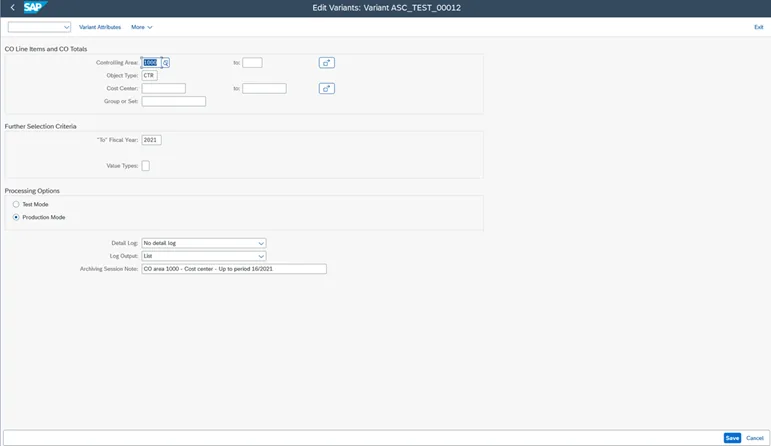Focus the 'To' Fiscal Year field

(x=151, y=140)
